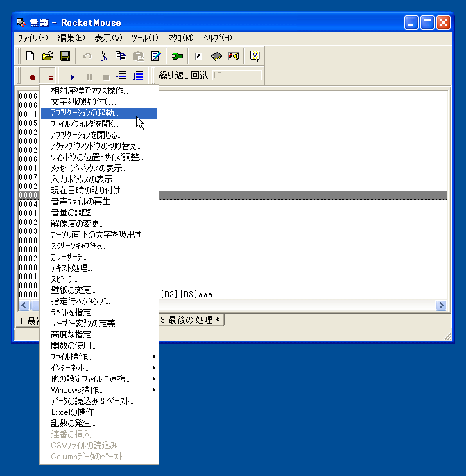This screenshot has width=466, height=476.
Task: Choose ユーザー変数の定義 menu entry
Action: point(99,324)
